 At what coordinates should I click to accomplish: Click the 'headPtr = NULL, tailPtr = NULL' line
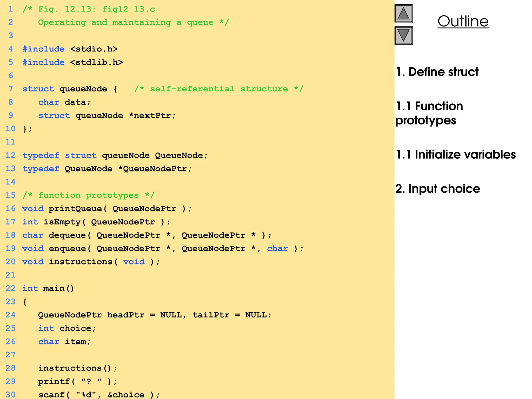point(155,315)
